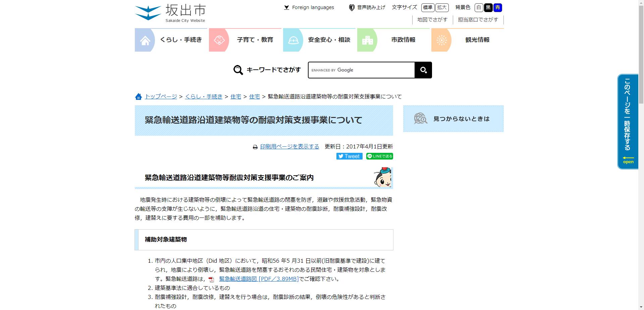Select the home icon on くらし・手続き

point(145,40)
